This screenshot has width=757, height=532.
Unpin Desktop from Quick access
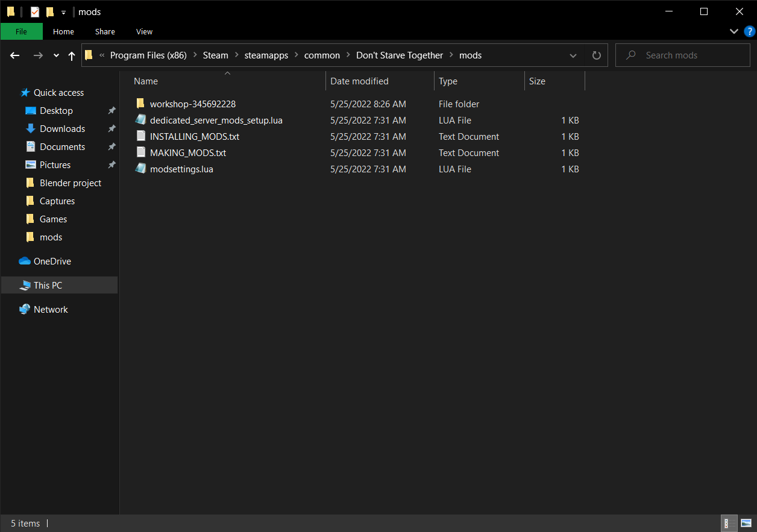(x=112, y=111)
